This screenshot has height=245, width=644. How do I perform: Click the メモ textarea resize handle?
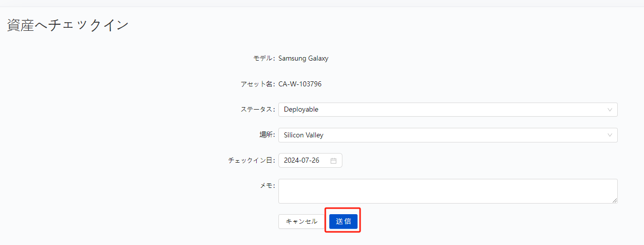click(x=615, y=201)
